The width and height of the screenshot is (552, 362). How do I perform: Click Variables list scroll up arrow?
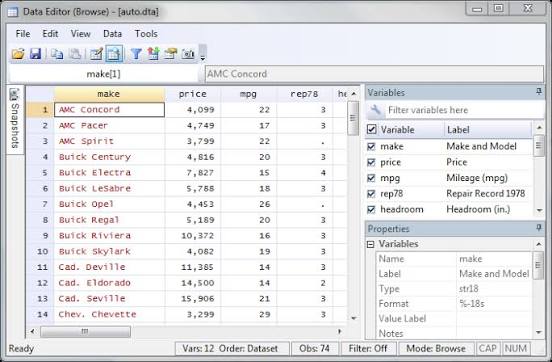[x=539, y=127]
